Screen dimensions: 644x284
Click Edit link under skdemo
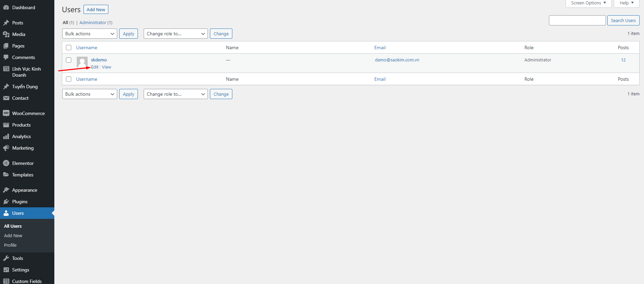95,67
